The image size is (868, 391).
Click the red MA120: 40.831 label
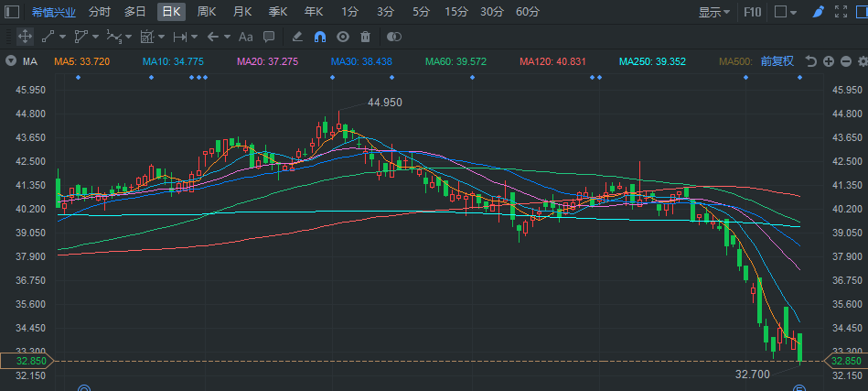point(552,61)
